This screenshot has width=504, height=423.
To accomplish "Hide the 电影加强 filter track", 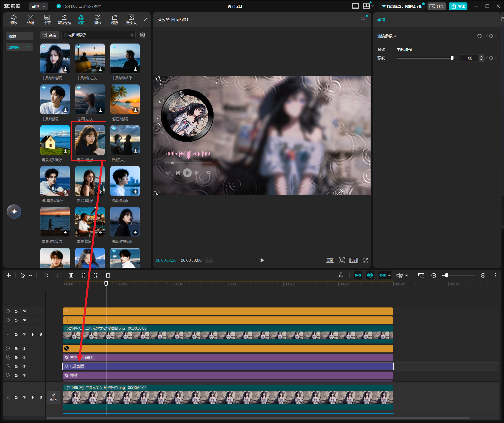I will pyautogui.click(x=24, y=366).
